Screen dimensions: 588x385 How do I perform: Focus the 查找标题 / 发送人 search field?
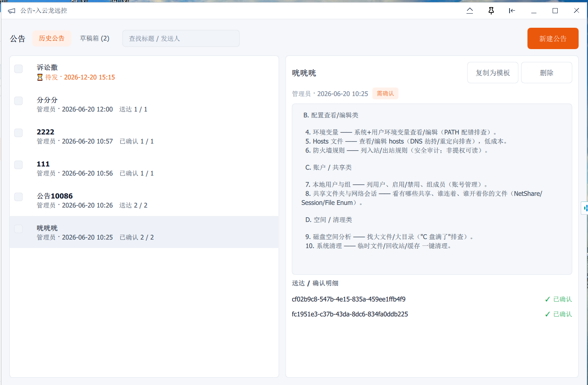(x=181, y=38)
